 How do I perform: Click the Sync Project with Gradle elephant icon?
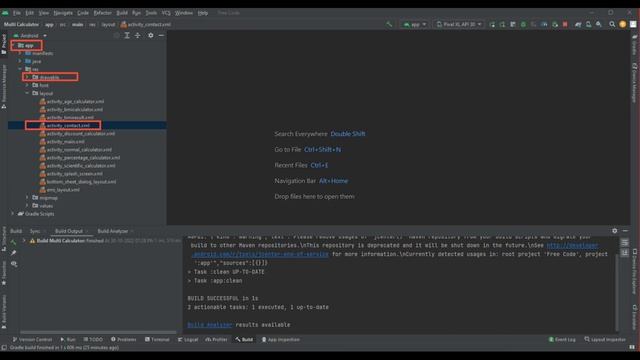pos(578,24)
